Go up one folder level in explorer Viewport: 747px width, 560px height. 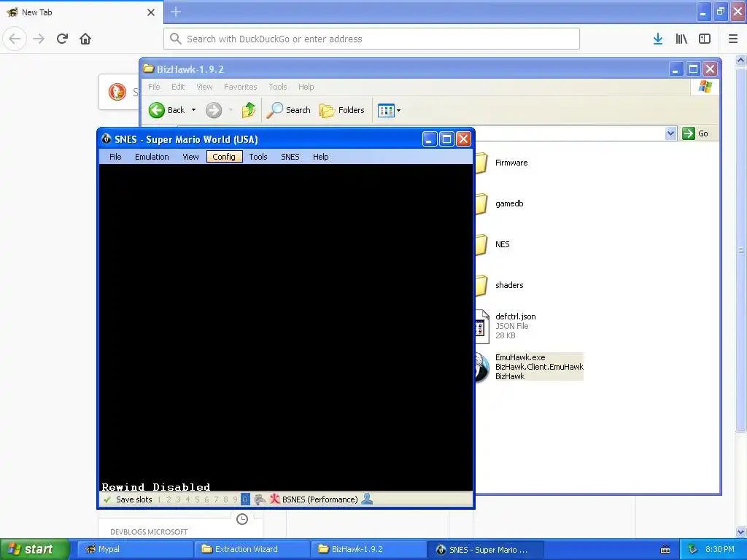point(248,110)
